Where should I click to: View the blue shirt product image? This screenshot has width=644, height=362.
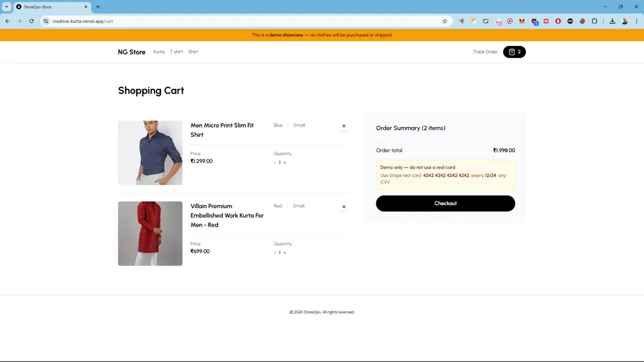150,153
